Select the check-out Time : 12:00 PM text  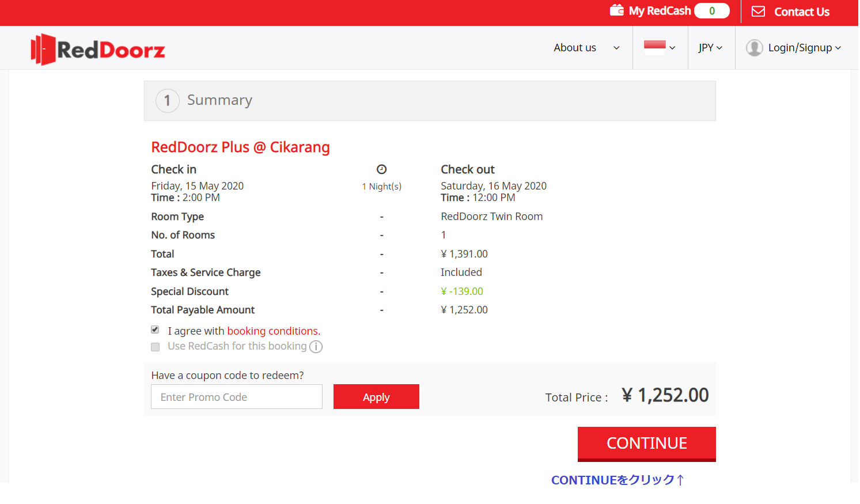click(478, 198)
